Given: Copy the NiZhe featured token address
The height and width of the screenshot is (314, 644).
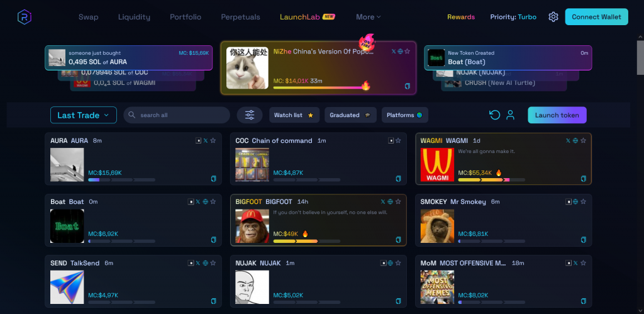Looking at the screenshot, I should (x=408, y=86).
